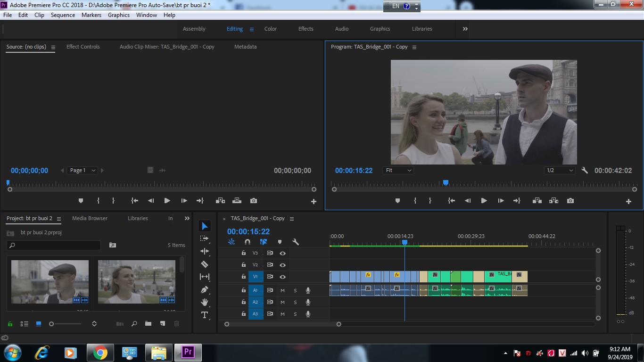644x362 pixels.
Task: Step forward one frame in Program monitor
Action: [x=501, y=201]
